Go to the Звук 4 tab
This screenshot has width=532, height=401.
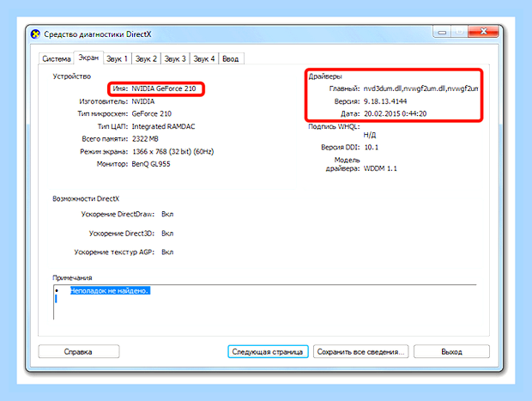[x=204, y=58]
